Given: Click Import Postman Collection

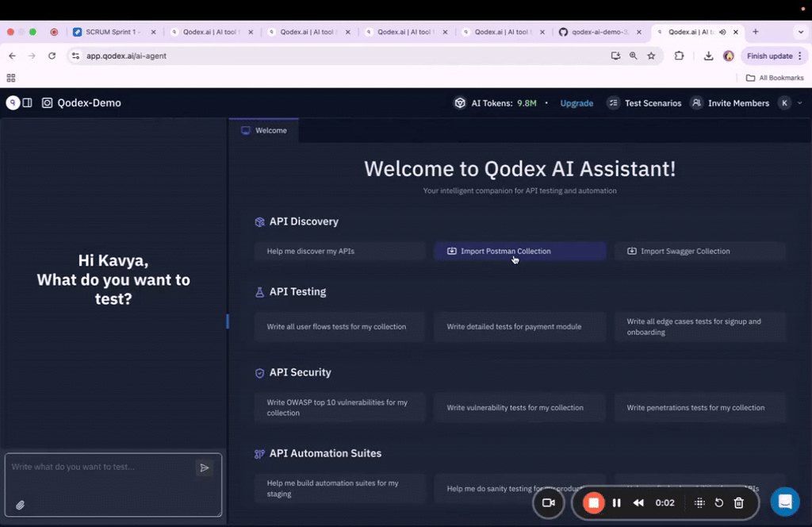Looking at the screenshot, I should tap(519, 251).
